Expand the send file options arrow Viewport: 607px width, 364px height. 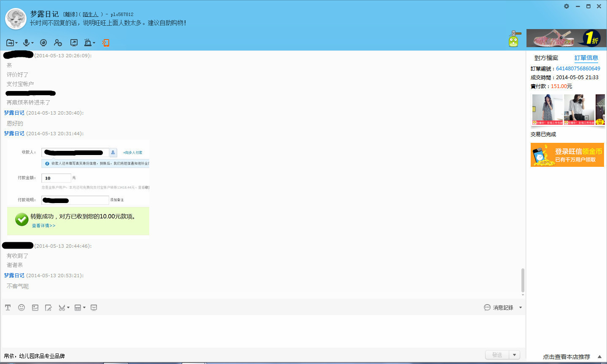tap(16, 43)
